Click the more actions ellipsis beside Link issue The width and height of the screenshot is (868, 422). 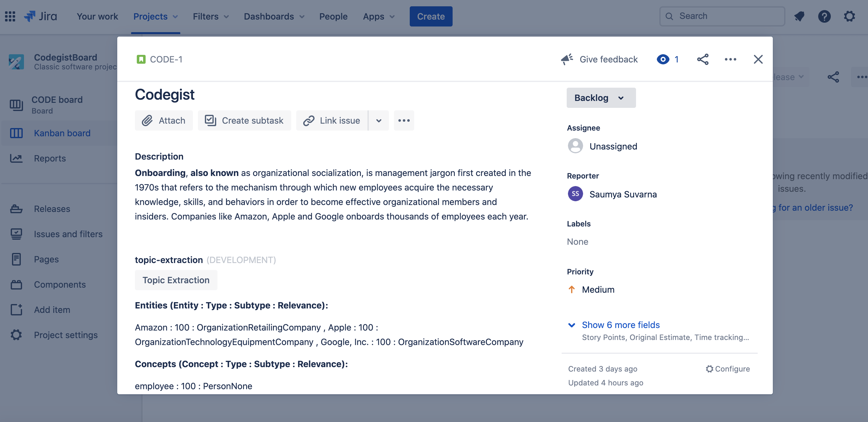tap(404, 120)
